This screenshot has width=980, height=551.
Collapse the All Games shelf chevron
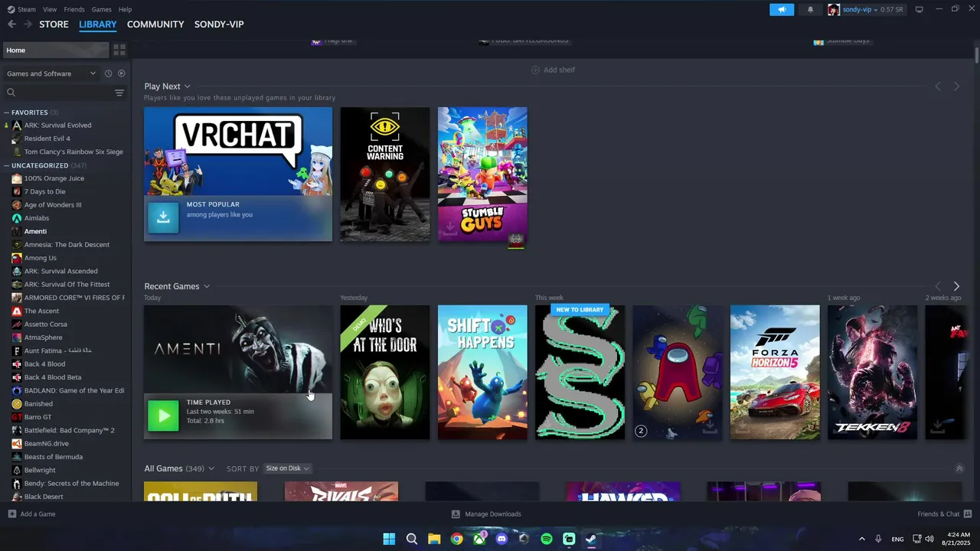click(x=959, y=468)
